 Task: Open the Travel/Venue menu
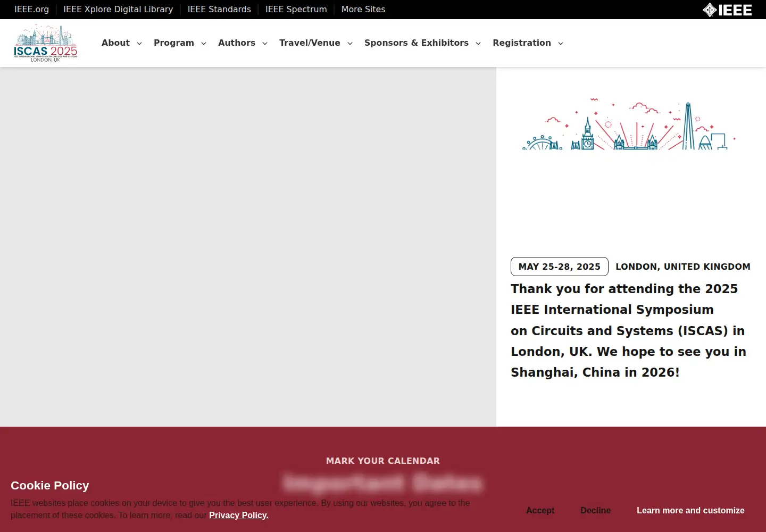(310, 43)
